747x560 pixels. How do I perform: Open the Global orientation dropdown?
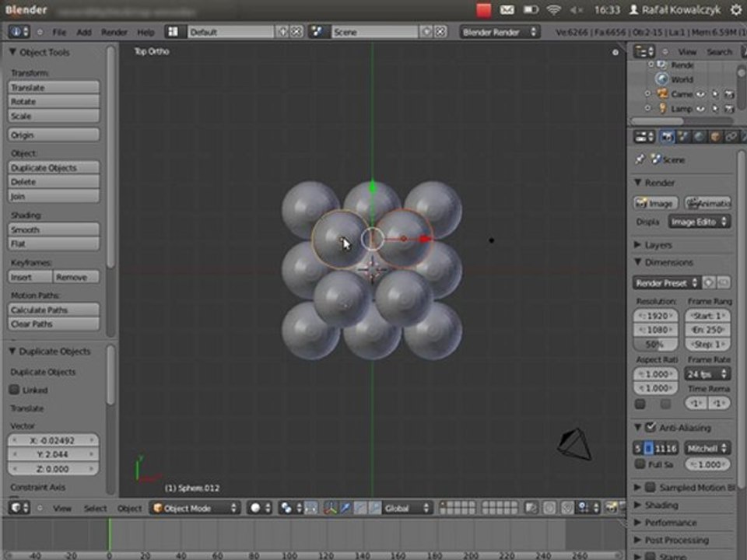tap(407, 508)
